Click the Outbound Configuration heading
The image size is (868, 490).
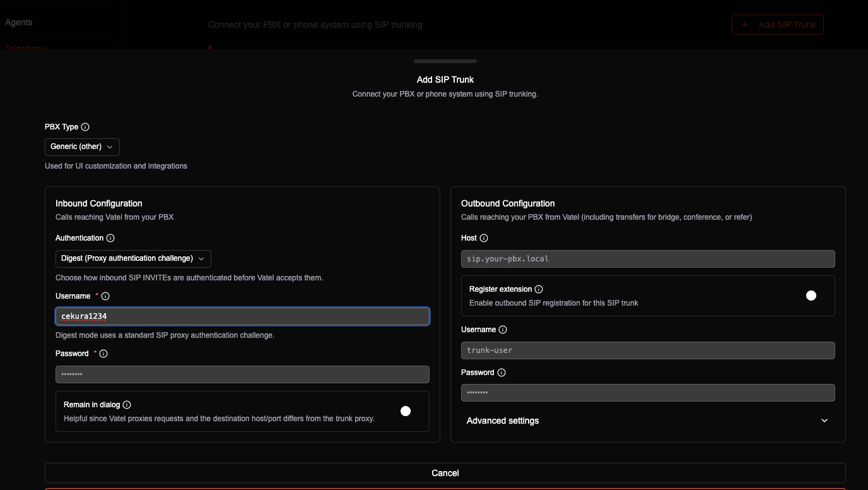point(508,203)
